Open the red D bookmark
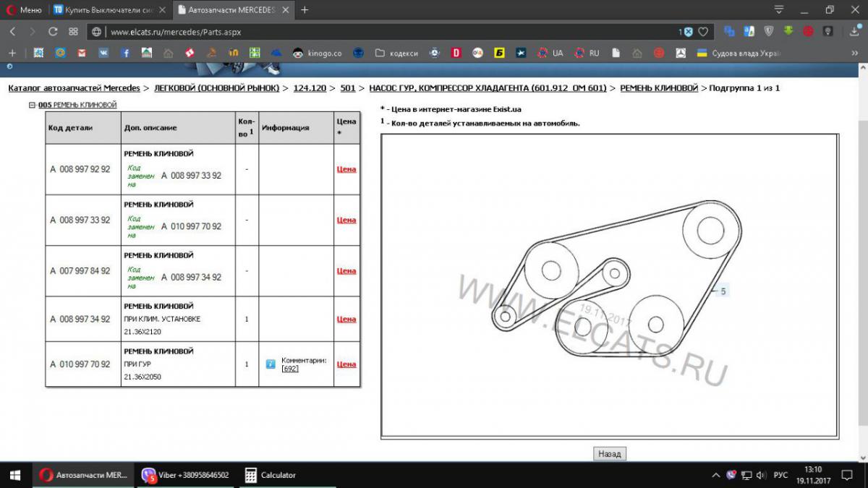 coord(456,53)
